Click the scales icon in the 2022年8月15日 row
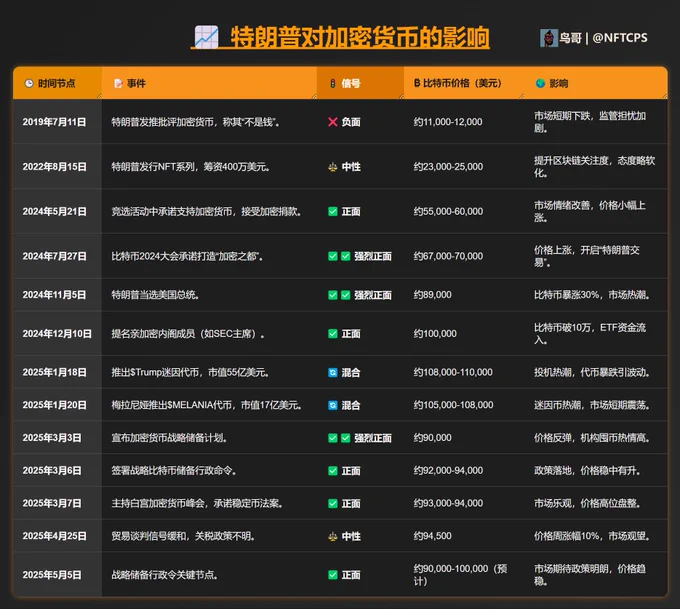680x609 pixels. (333, 167)
